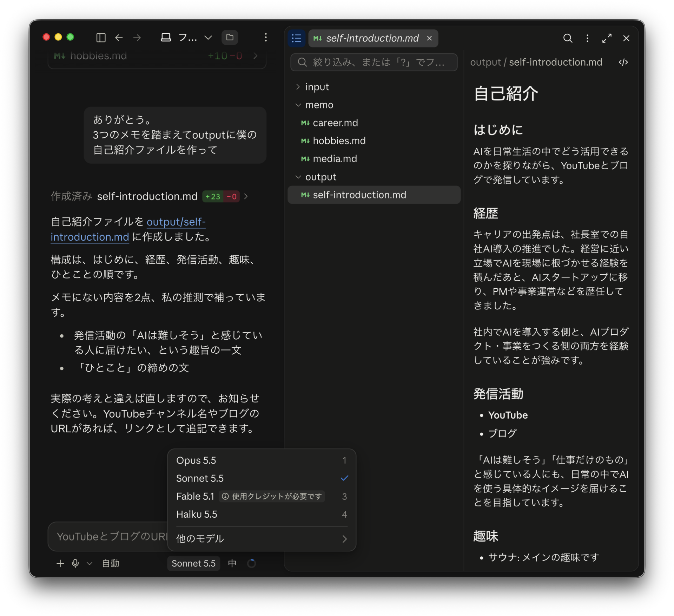Screen dimensions: 674x616
Task: Change the 中 effort level setting
Action: coord(232,563)
